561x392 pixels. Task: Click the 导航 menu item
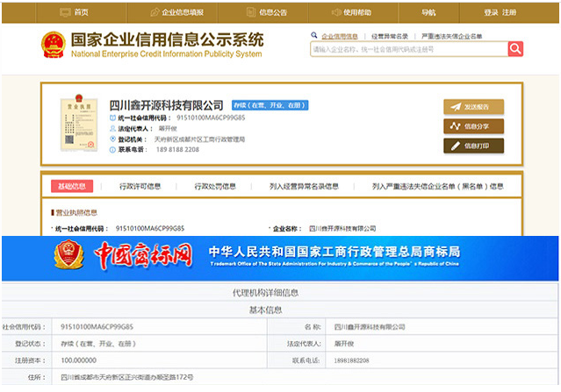pyautogui.click(x=428, y=12)
